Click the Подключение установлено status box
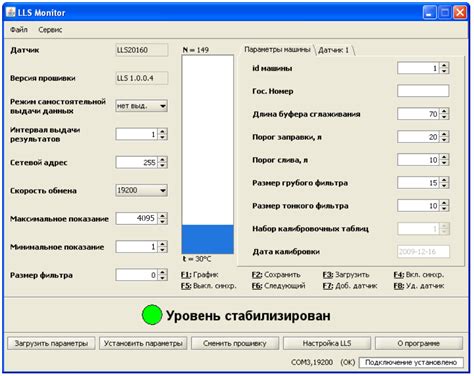Screen dimensions: 474x376 (x=411, y=362)
